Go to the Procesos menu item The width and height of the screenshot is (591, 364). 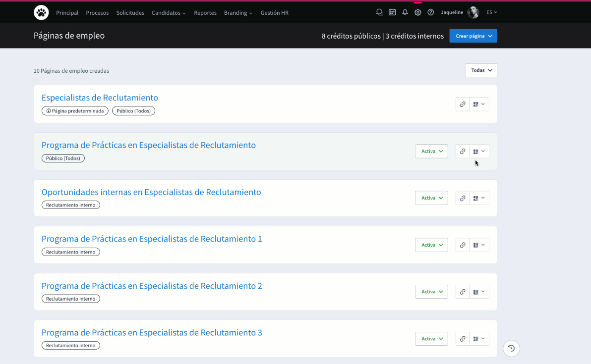click(x=97, y=13)
